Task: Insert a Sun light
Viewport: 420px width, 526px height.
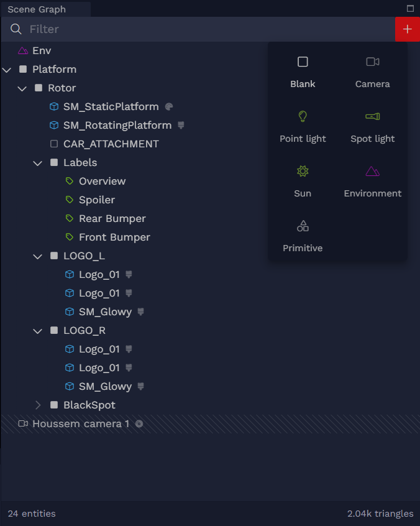Action: coord(303,182)
